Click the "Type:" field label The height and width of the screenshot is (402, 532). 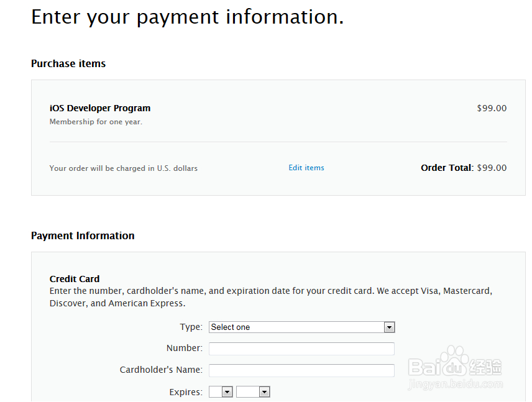point(191,327)
